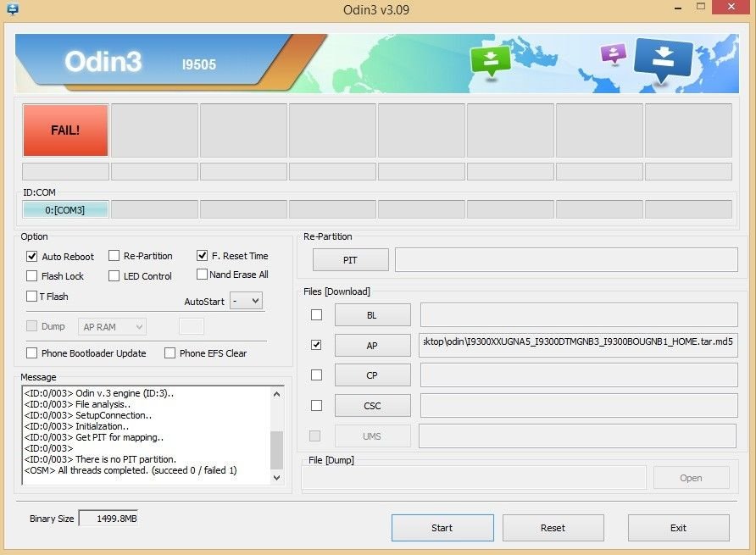The image size is (756, 555).
Task: Enable the CSC file checkbox
Action: coord(316,406)
